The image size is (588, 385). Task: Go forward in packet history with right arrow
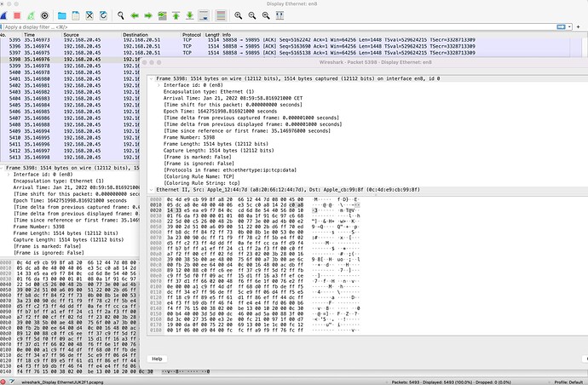[148, 15]
